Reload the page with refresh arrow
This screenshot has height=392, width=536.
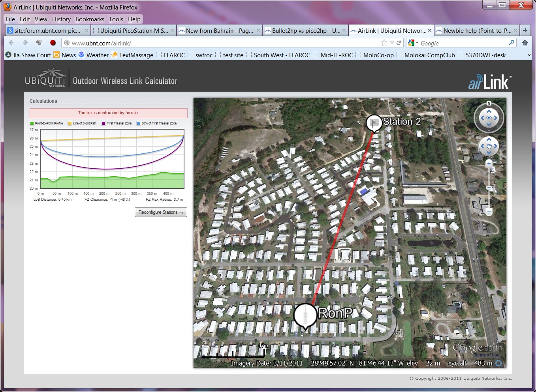click(x=399, y=43)
